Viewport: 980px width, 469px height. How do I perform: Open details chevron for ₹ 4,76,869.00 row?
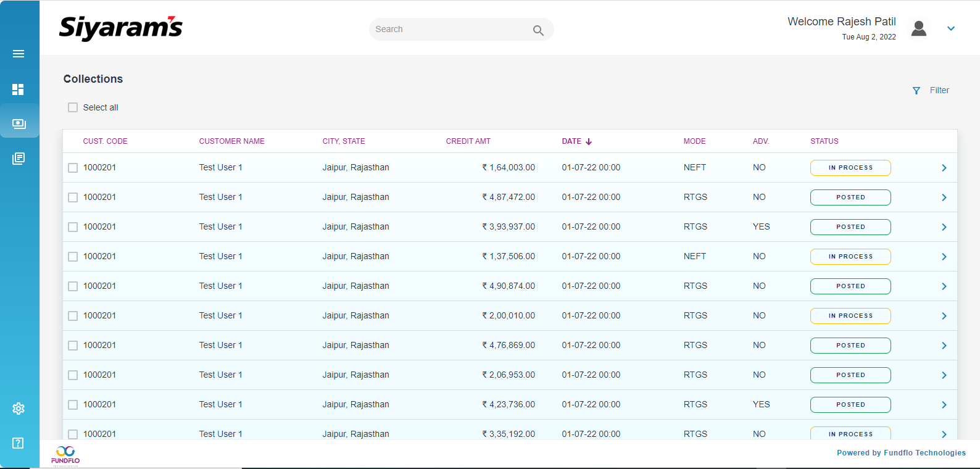point(944,346)
